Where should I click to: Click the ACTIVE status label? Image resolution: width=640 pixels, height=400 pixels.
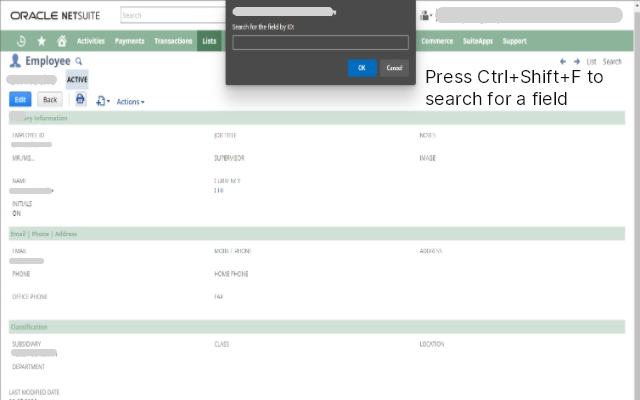point(77,80)
